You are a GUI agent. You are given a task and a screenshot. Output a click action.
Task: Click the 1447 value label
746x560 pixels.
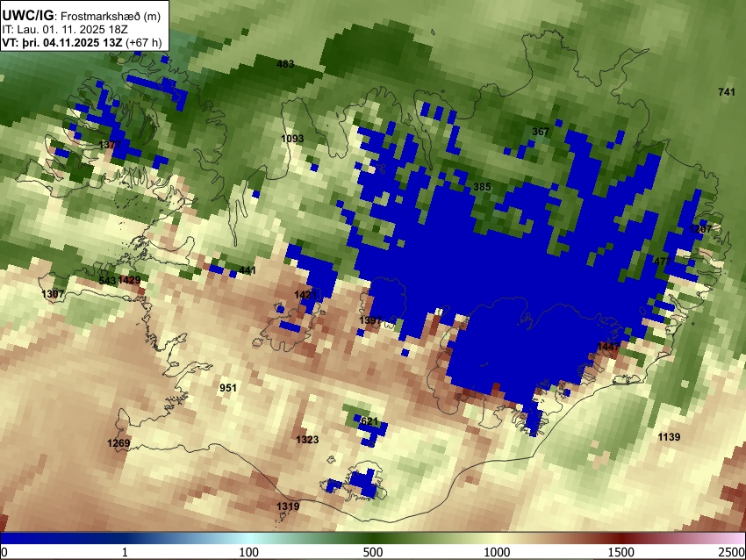(608, 347)
